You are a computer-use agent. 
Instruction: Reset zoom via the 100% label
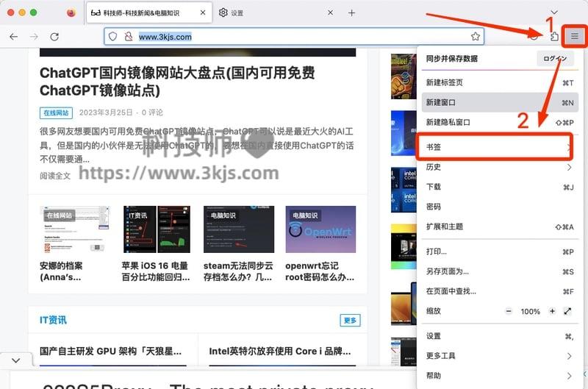tap(530, 311)
